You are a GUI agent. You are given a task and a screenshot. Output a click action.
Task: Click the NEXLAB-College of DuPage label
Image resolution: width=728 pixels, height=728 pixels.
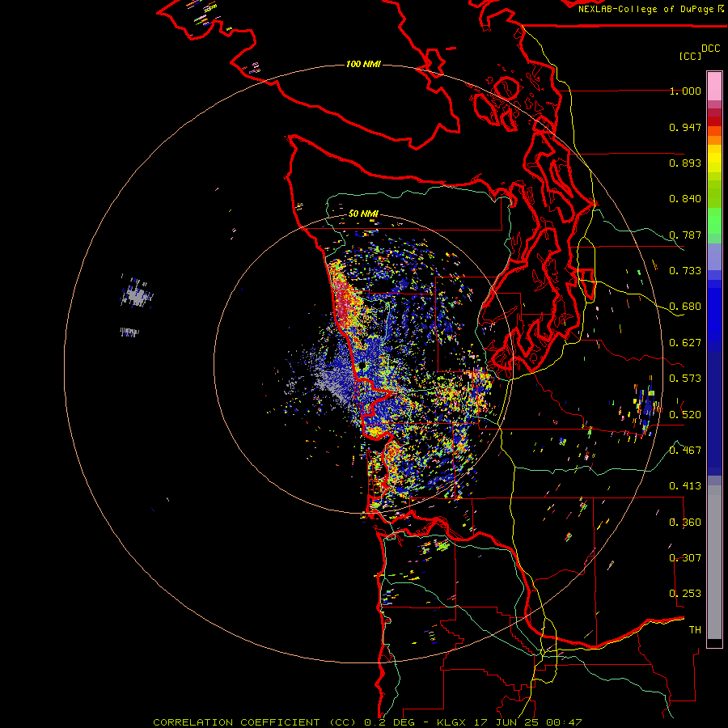point(645,9)
